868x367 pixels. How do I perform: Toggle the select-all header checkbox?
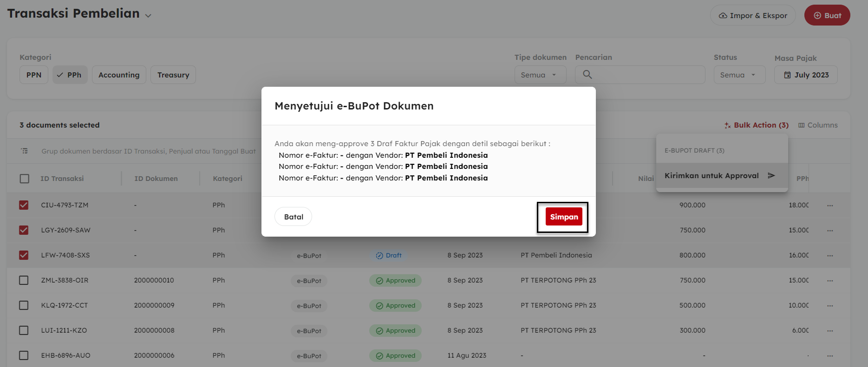25,179
